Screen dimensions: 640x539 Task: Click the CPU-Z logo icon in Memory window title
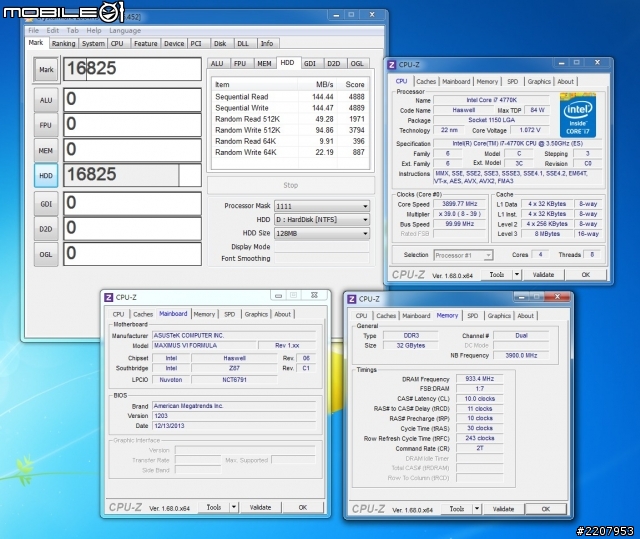351,299
